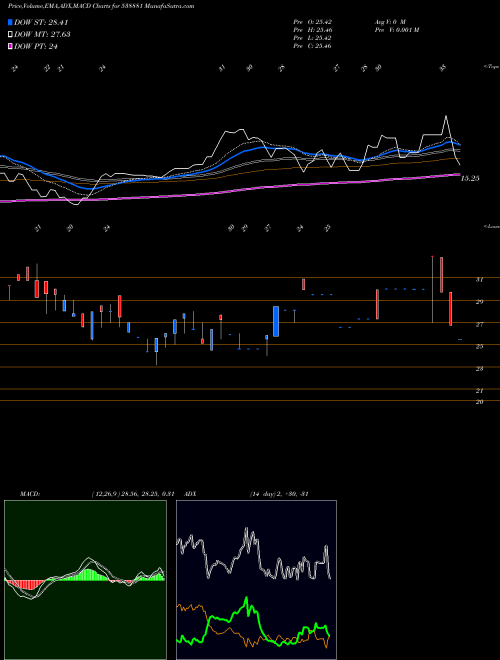Click the 'ADX' panel heading
500x660 pixels.
[x=190, y=494]
